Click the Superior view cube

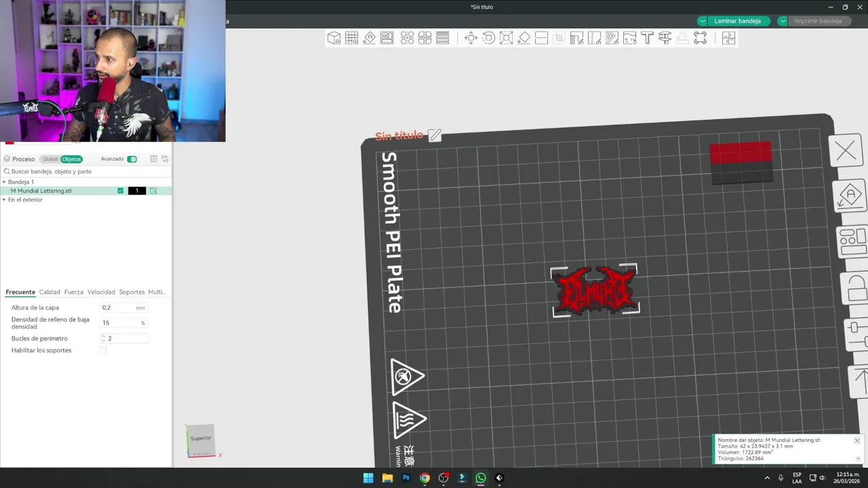click(x=201, y=439)
